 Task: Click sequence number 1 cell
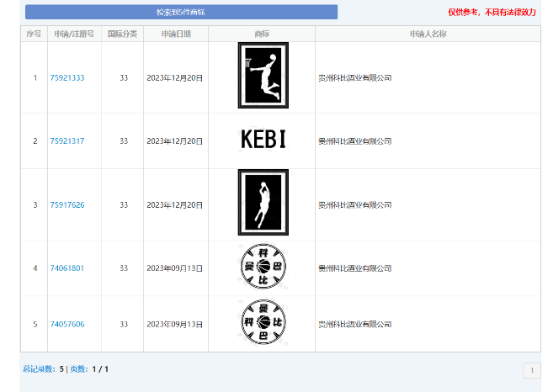[x=35, y=78]
